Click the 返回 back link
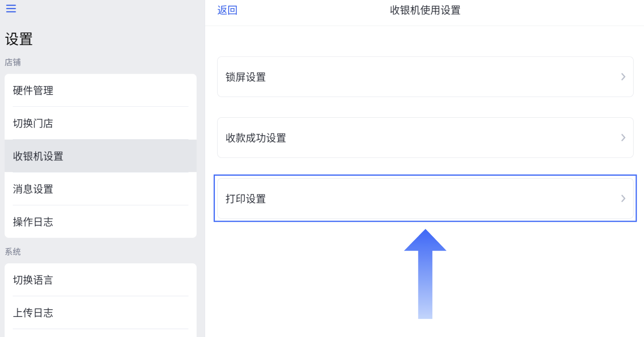This screenshot has width=644, height=337. pos(227,10)
